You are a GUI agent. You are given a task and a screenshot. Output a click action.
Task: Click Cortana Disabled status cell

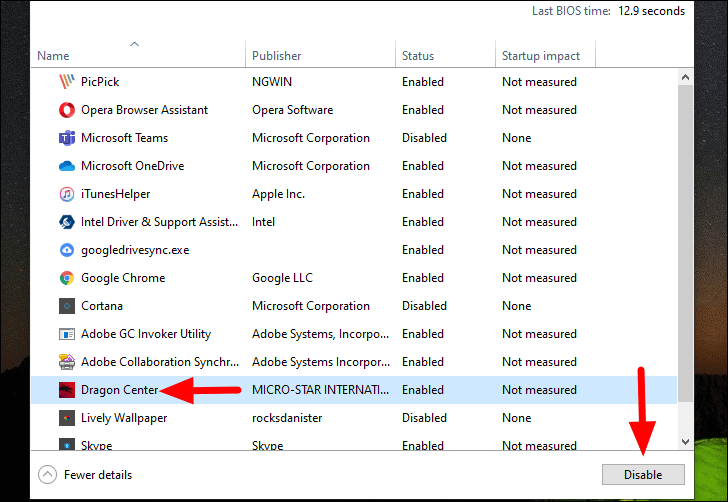(424, 306)
